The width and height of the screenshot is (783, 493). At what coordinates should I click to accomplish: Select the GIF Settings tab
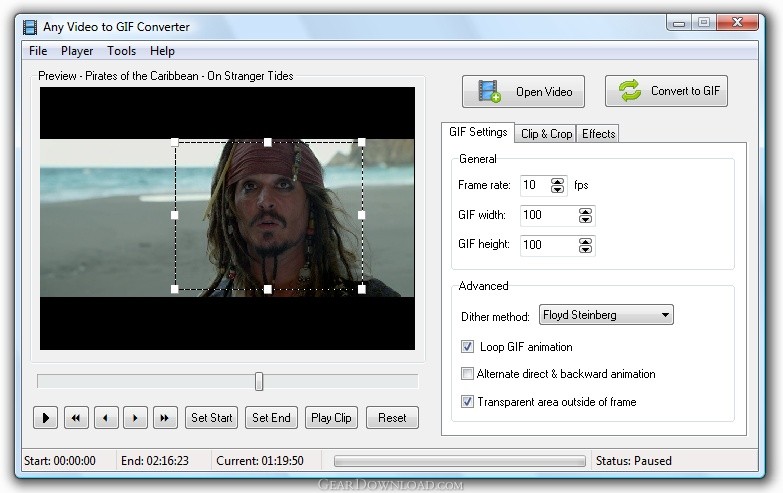point(478,132)
